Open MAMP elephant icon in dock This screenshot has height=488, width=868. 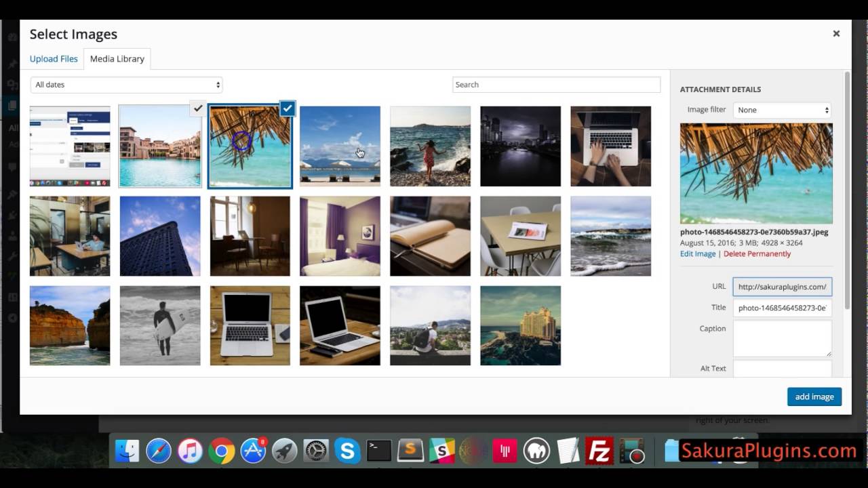point(536,451)
